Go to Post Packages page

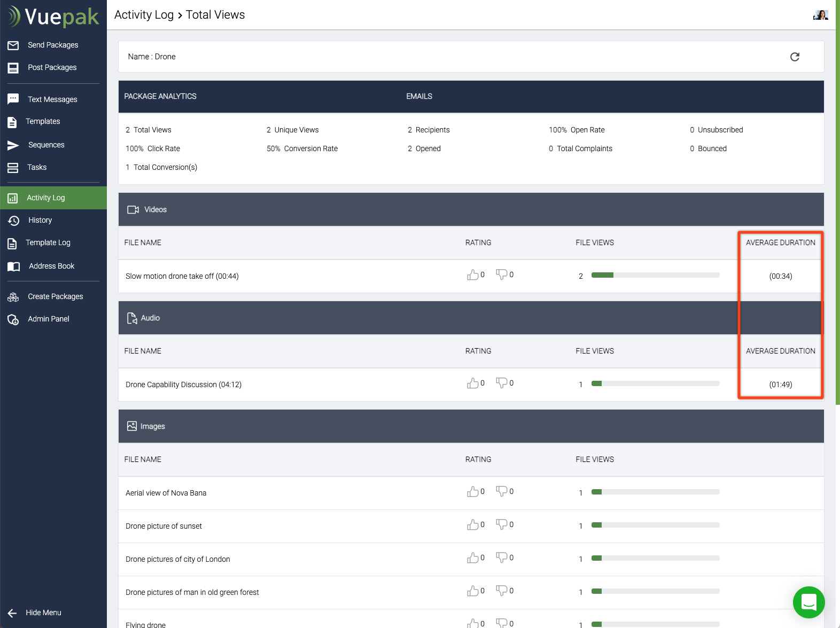[52, 67]
